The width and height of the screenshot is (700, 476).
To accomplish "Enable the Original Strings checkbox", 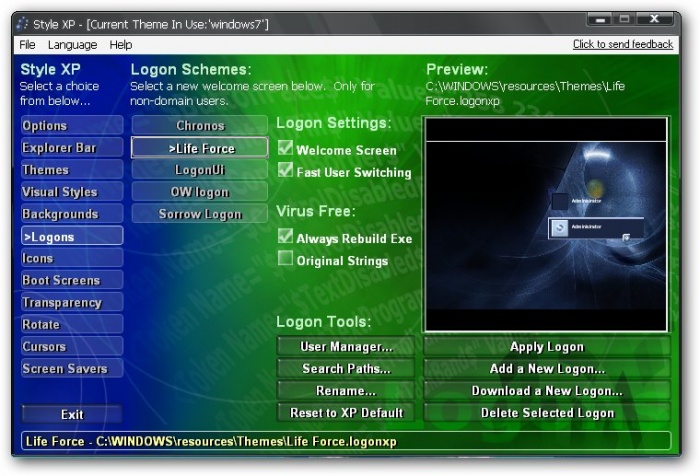I will [x=285, y=258].
